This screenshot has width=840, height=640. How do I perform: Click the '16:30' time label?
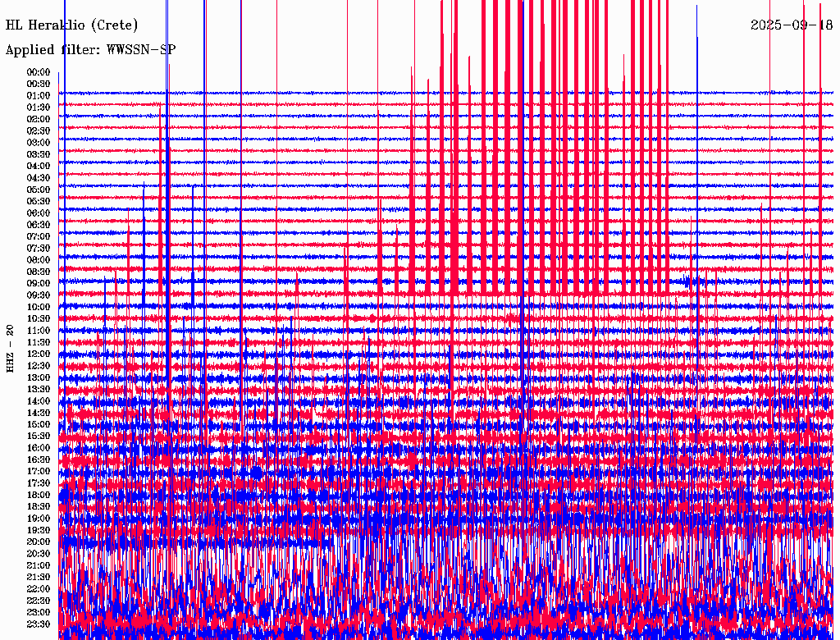pyautogui.click(x=39, y=460)
